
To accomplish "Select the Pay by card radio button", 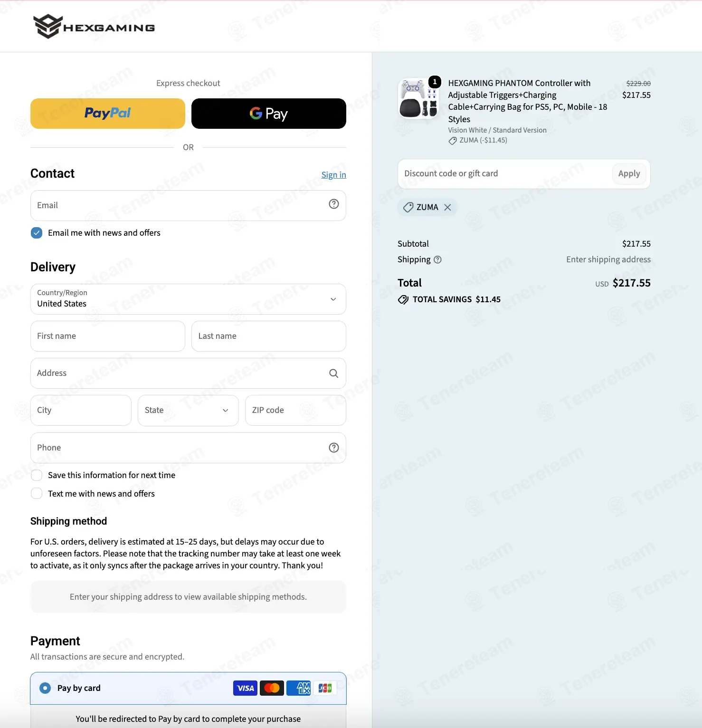I will pyautogui.click(x=45, y=688).
